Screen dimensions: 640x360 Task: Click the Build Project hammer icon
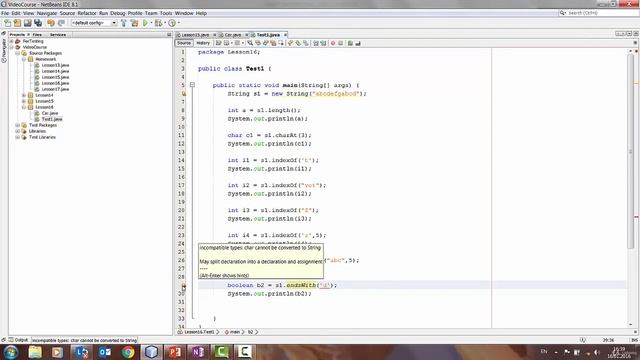point(124,23)
